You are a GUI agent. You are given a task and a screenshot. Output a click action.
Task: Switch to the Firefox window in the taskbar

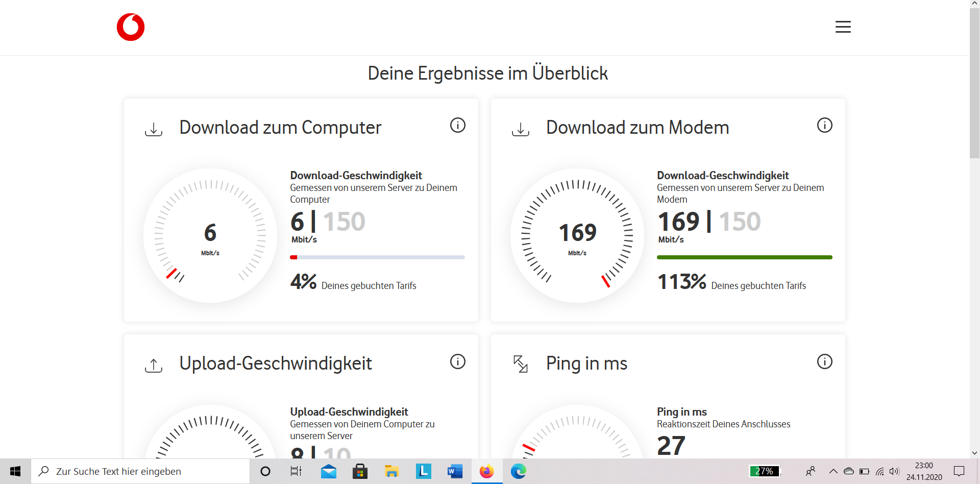tap(486, 471)
